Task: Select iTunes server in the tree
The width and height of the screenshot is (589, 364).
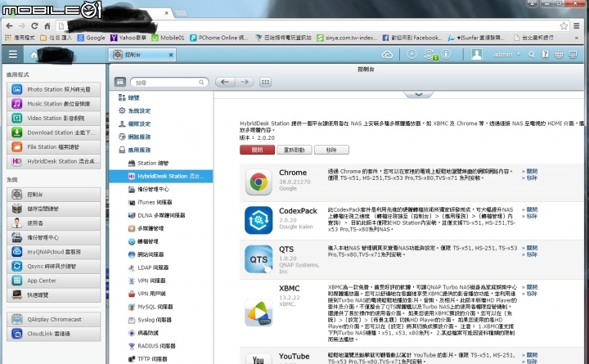Action: (x=150, y=203)
